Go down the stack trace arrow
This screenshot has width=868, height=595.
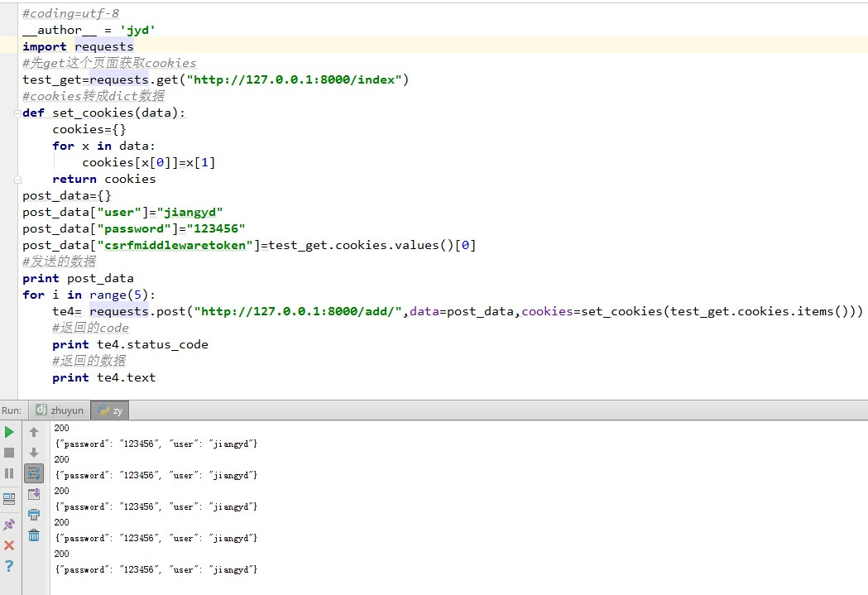tap(34, 453)
